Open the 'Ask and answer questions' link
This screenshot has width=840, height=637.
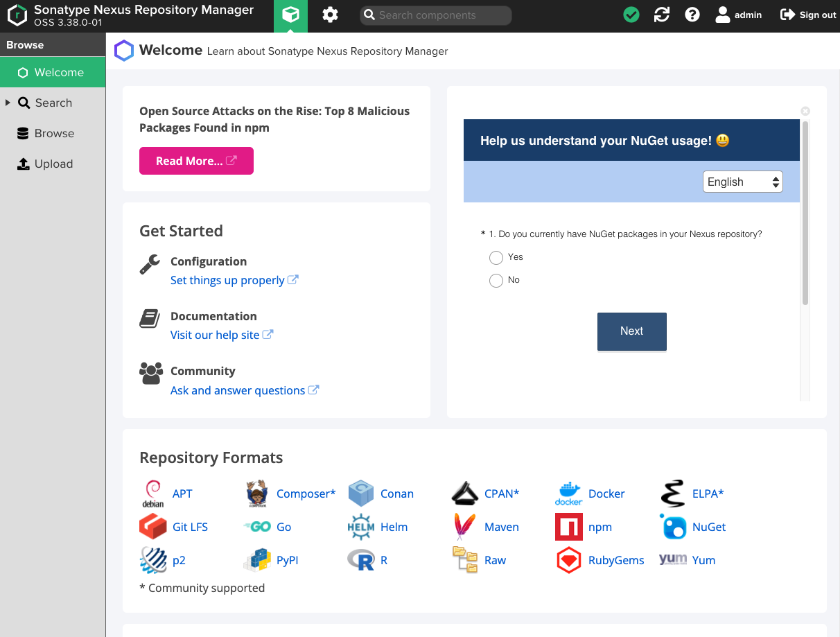(x=245, y=390)
